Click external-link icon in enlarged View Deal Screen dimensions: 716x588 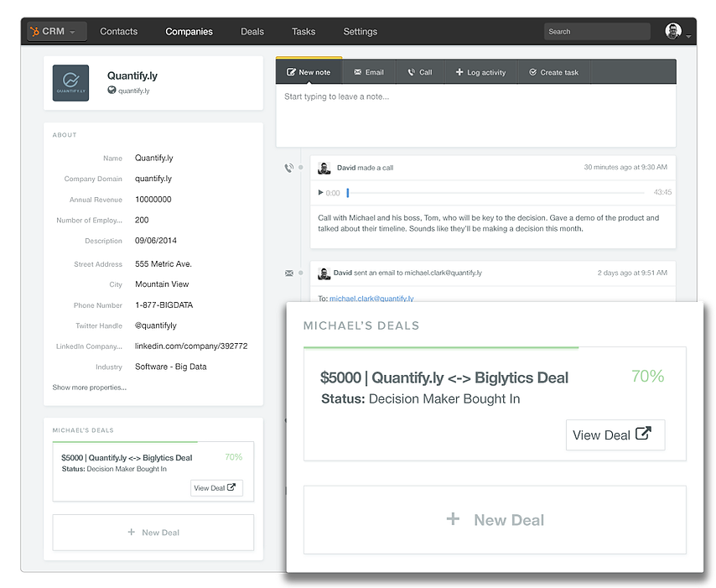[x=643, y=433]
